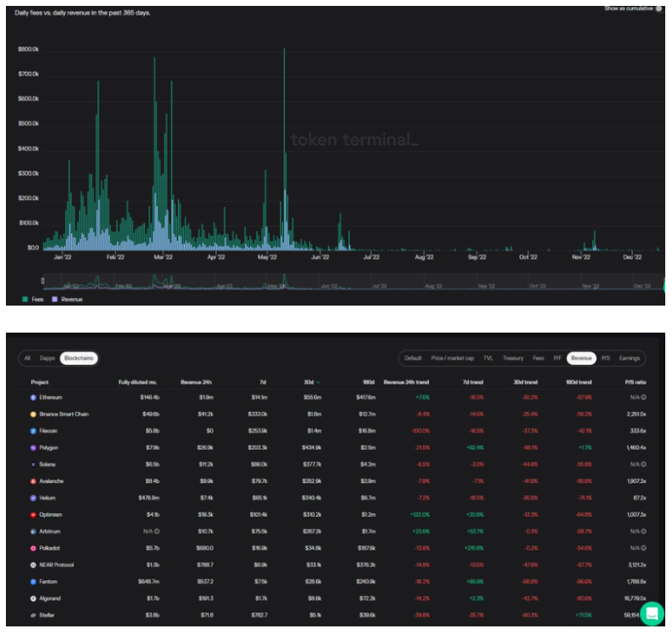The width and height of the screenshot is (672, 634).
Task: Sort by Fully diluted mc. column header
Action: 138,382
